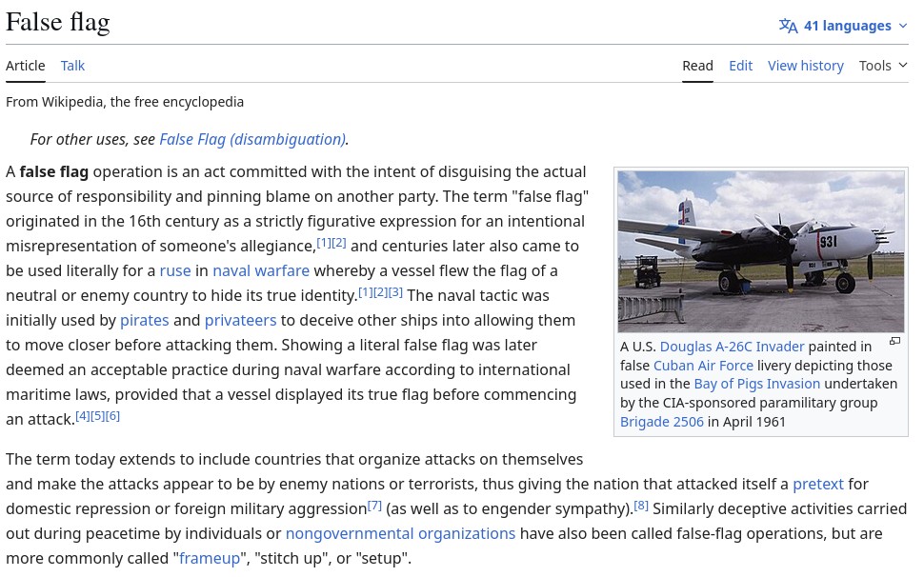Click the language translation icon
Screen dimensions: 924x577
[788, 26]
